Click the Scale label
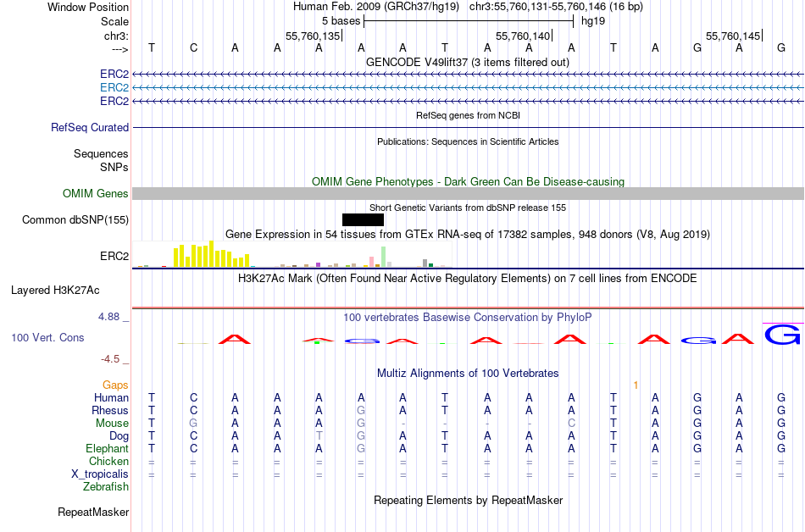 pos(114,21)
